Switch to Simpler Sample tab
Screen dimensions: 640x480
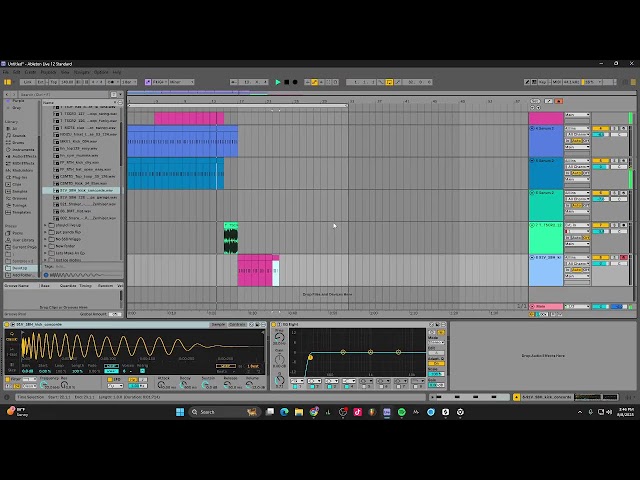tap(218, 324)
